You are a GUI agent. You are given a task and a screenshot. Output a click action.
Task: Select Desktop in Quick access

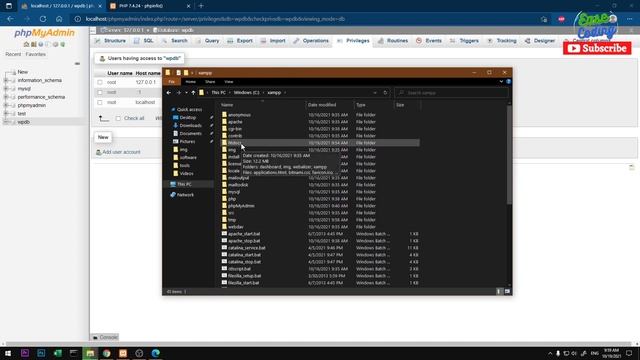[x=188, y=118]
